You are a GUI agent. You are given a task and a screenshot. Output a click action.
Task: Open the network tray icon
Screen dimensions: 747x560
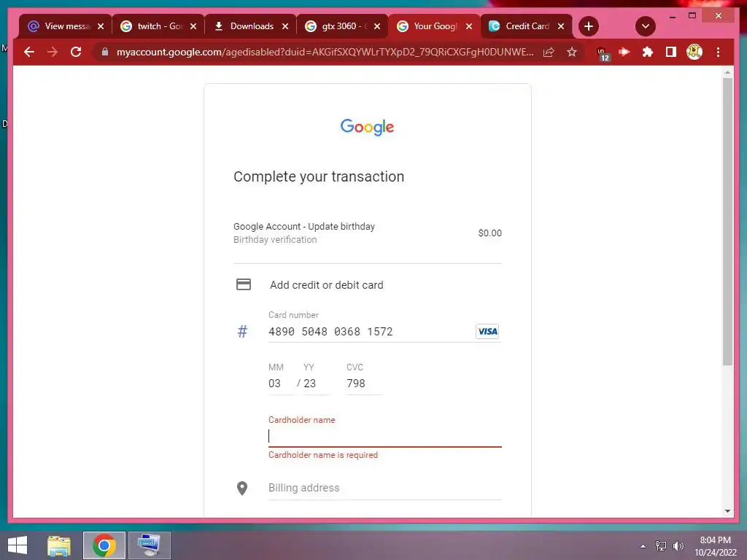[x=661, y=546]
